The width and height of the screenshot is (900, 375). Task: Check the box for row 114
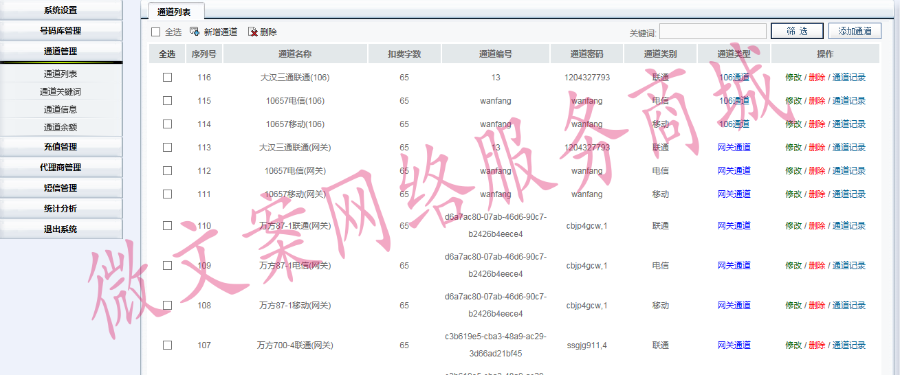167,124
